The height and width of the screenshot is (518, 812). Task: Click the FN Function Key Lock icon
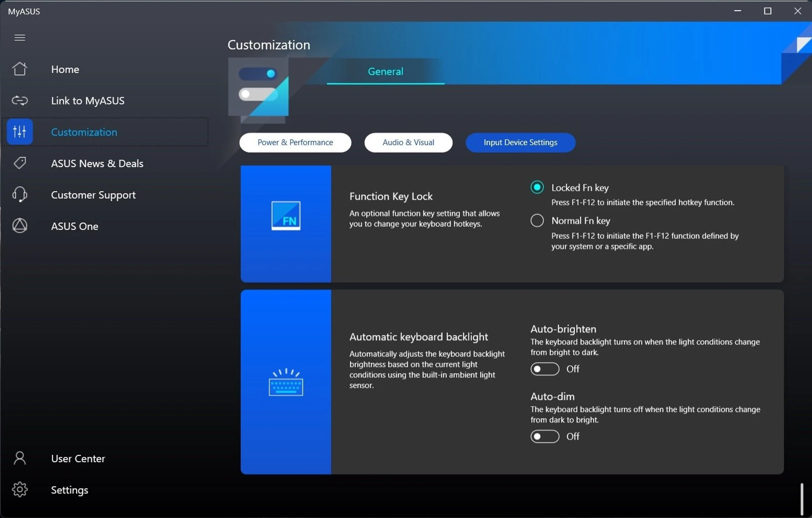coord(286,216)
